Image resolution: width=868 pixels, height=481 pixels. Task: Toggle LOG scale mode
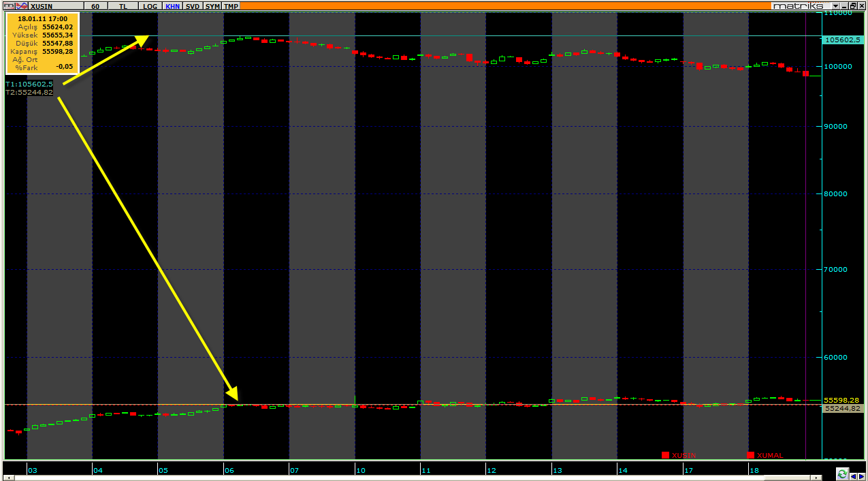point(150,6)
